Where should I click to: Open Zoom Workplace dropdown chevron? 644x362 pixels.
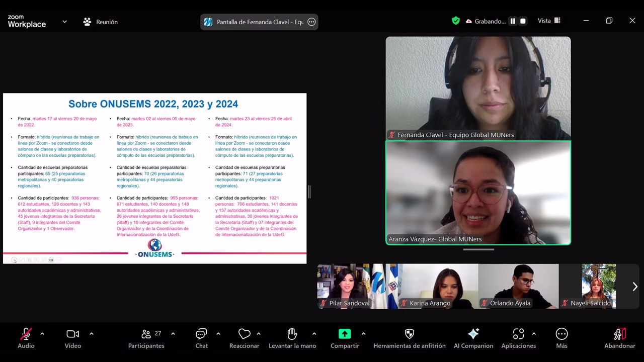64,22
